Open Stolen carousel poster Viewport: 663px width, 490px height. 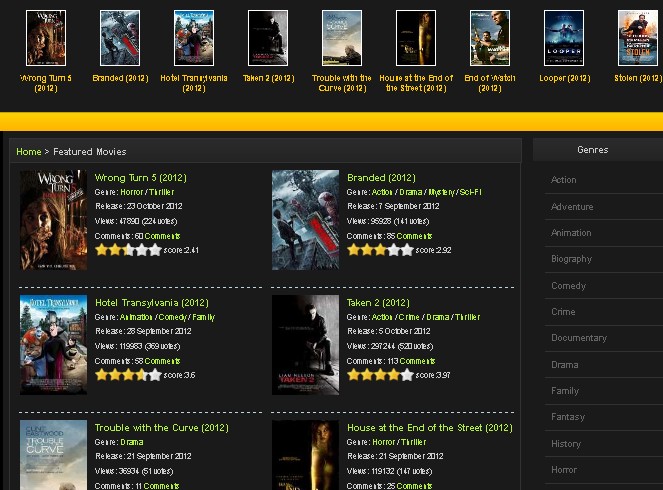(x=638, y=38)
